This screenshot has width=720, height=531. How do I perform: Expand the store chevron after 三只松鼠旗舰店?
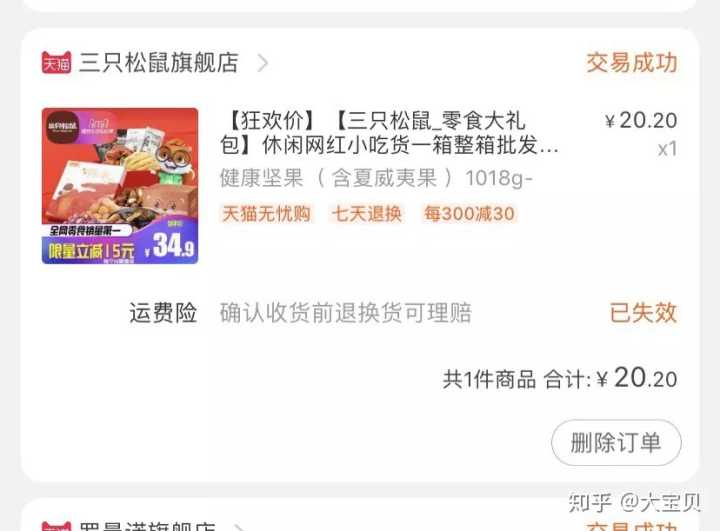click(263, 63)
